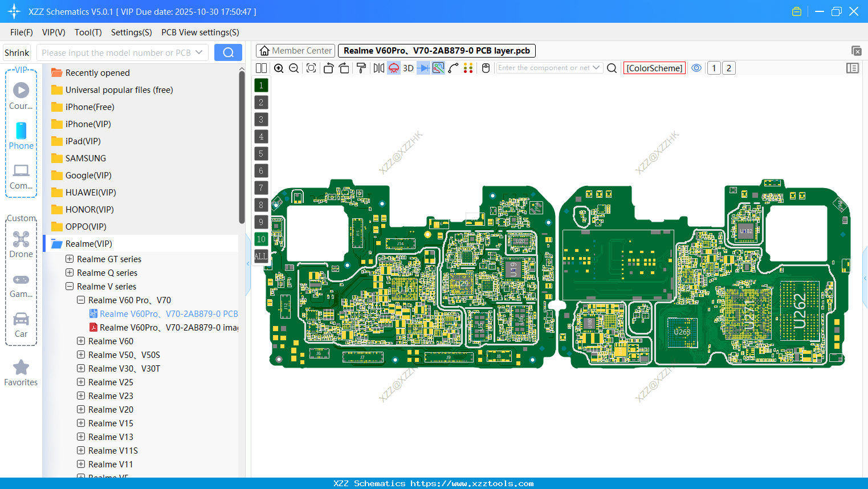This screenshot has height=489, width=868.
Task: Select board side 2 button
Action: click(x=728, y=68)
